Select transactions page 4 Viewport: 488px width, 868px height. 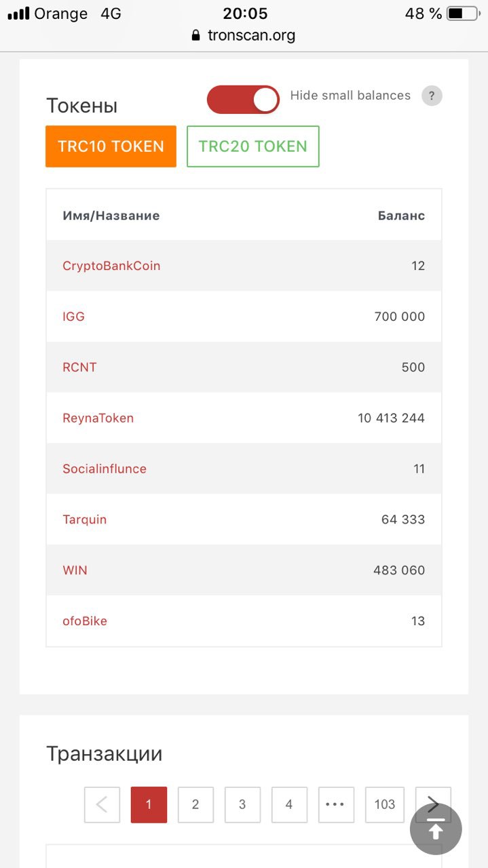click(289, 805)
